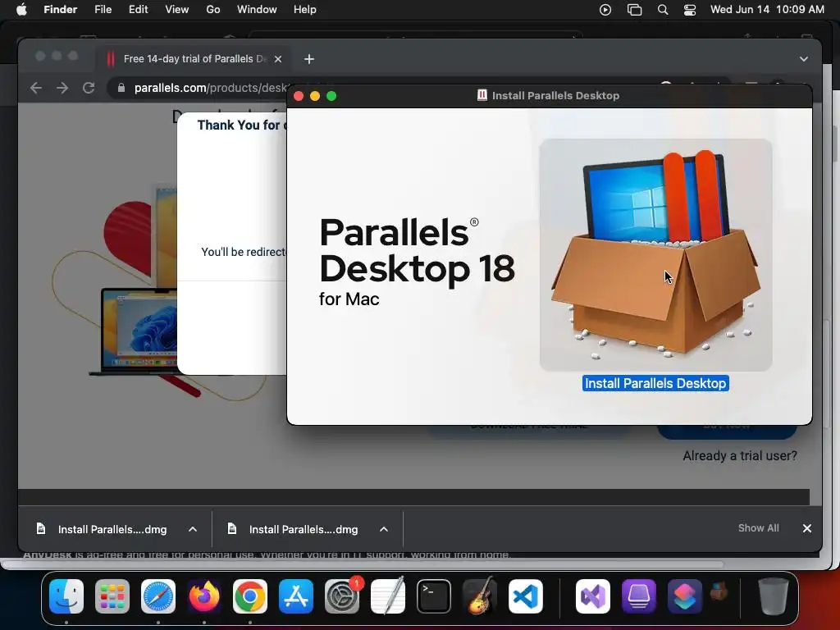Open App Store from the Dock

point(295,596)
